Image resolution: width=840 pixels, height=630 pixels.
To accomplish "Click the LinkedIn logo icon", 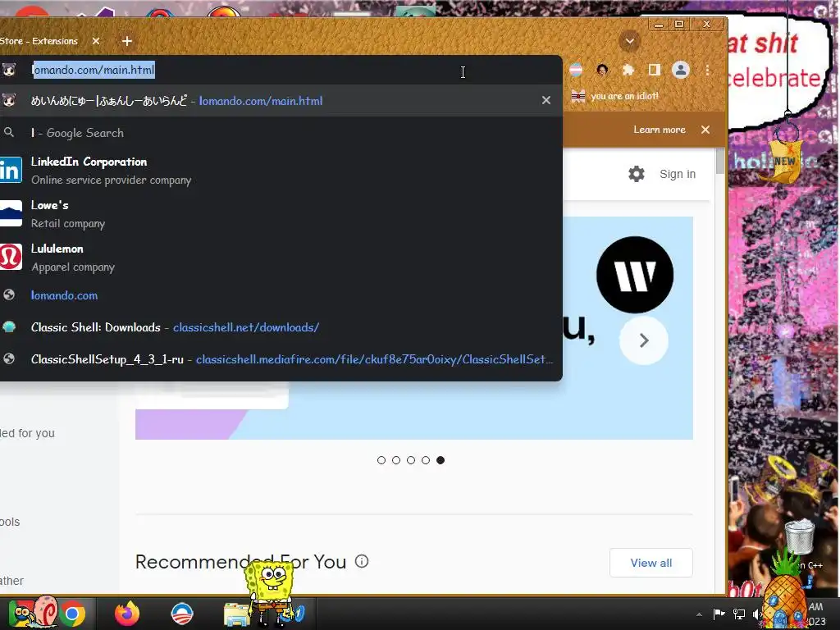I will [10, 171].
